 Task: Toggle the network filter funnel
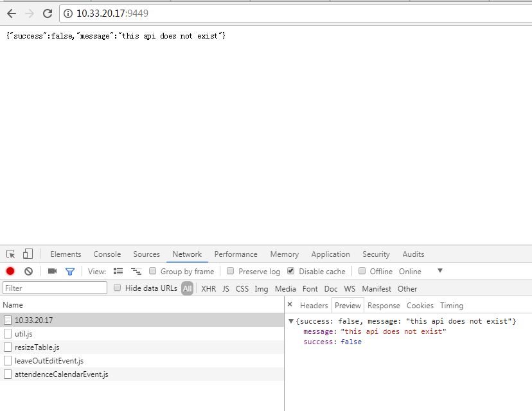(x=70, y=272)
